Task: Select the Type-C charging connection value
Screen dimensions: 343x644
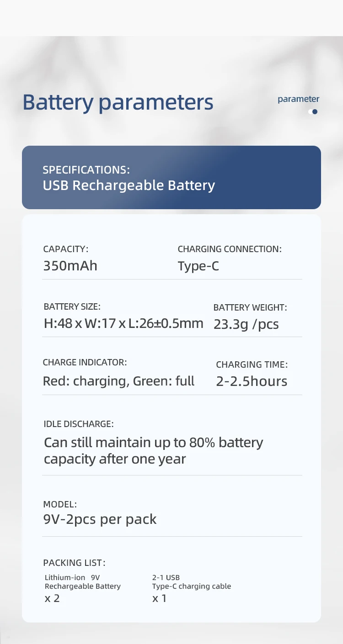Action: click(x=198, y=266)
